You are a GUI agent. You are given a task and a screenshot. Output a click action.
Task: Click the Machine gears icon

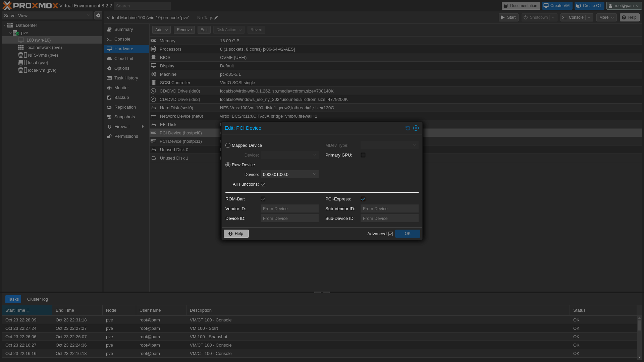click(153, 74)
